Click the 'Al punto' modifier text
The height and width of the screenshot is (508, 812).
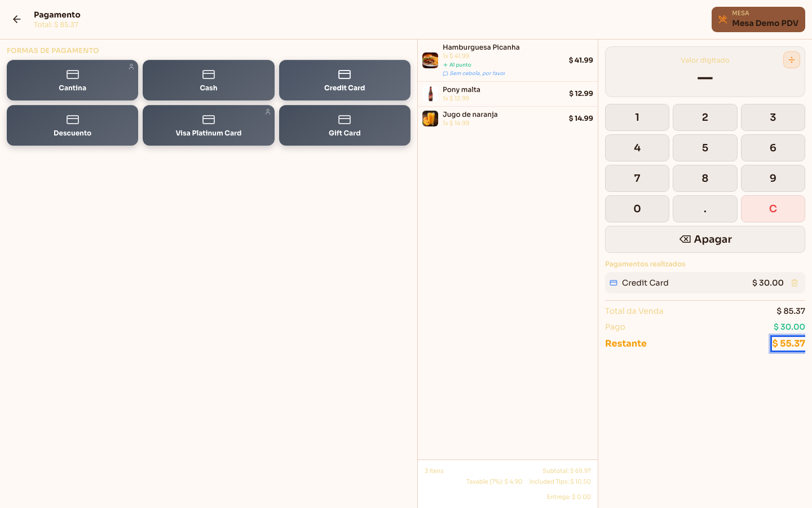point(460,65)
